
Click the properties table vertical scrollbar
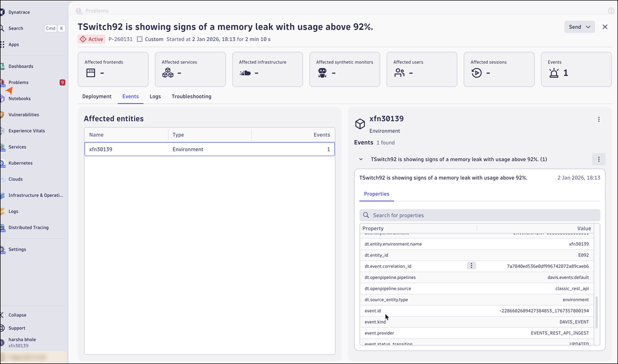click(x=596, y=312)
